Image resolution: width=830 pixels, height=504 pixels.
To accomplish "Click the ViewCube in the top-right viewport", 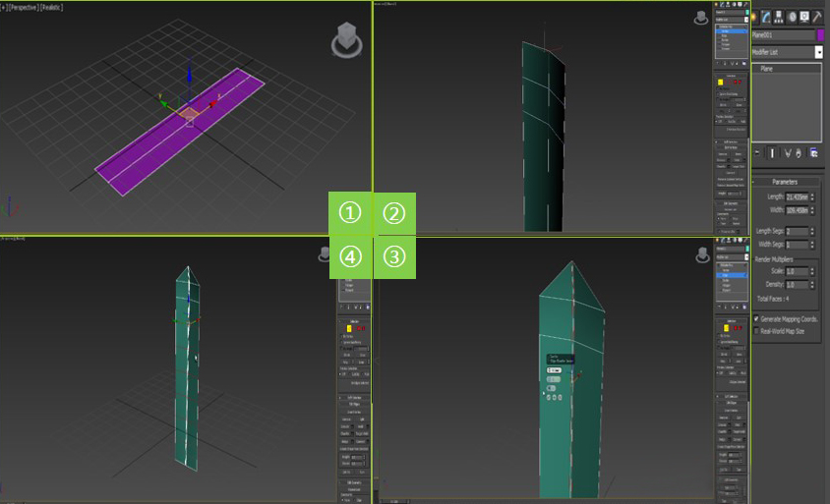I will [x=701, y=18].
